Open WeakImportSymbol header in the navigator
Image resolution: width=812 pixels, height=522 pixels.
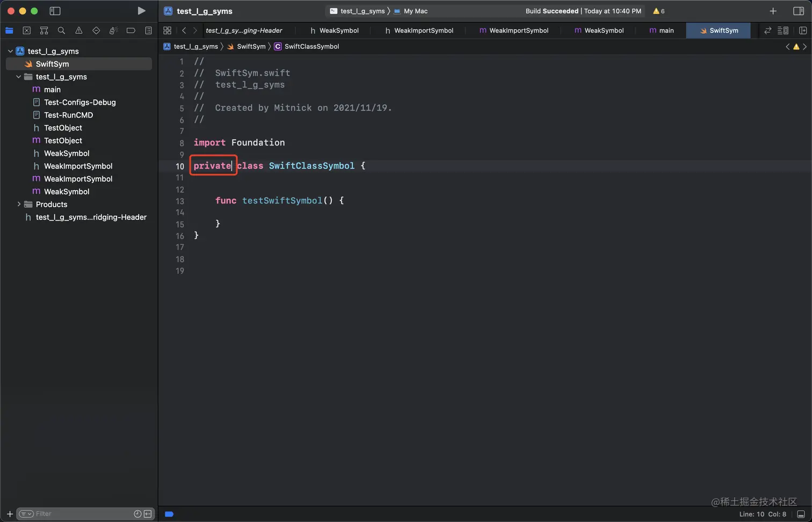pos(78,166)
